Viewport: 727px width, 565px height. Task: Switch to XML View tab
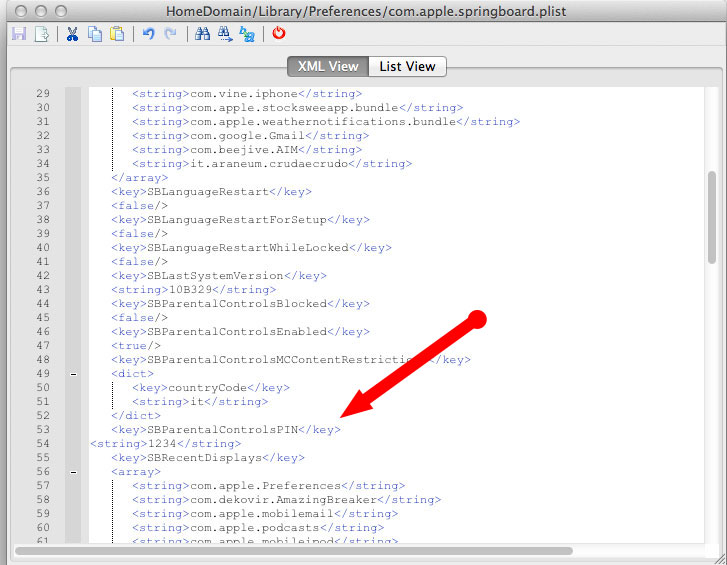pyautogui.click(x=328, y=66)
